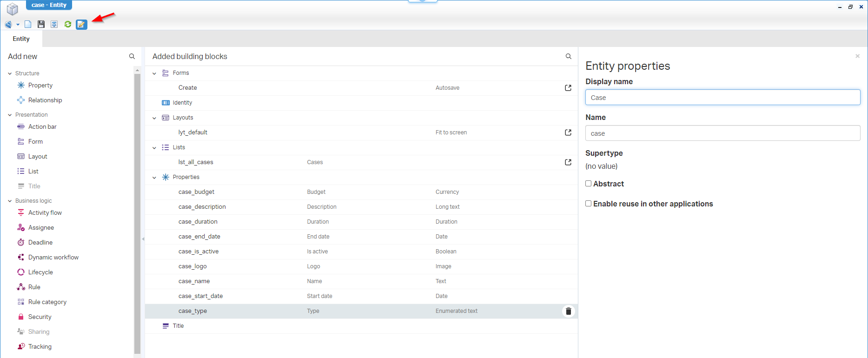
Task: Open the Create form in new window
Action: [568, 88]
